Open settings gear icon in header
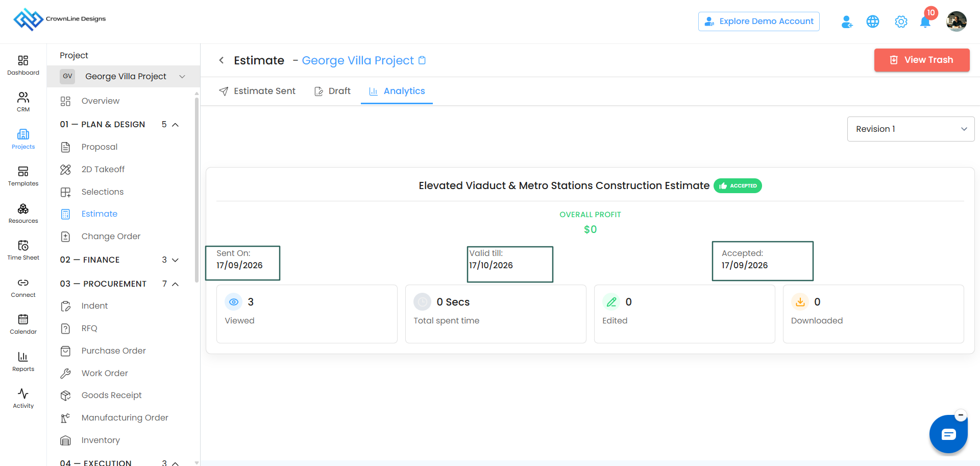 [901, 21]
